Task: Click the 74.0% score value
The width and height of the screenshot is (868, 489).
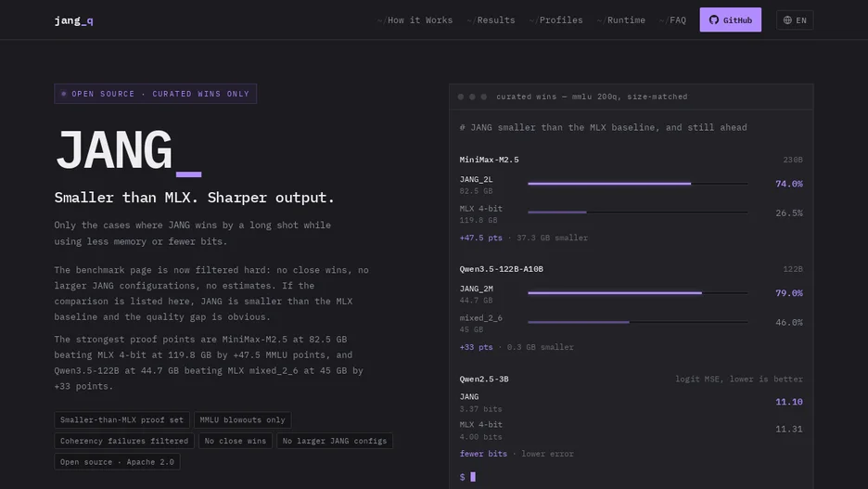Action: (x=789, y=184)
